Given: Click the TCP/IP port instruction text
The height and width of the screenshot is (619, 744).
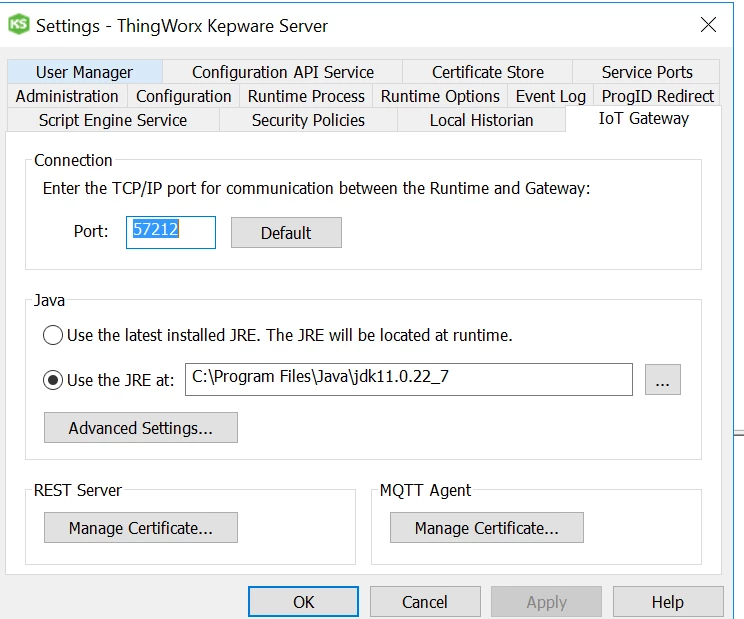Looking at the screenshot, I should pyautogui.click(x=316, y=188).
